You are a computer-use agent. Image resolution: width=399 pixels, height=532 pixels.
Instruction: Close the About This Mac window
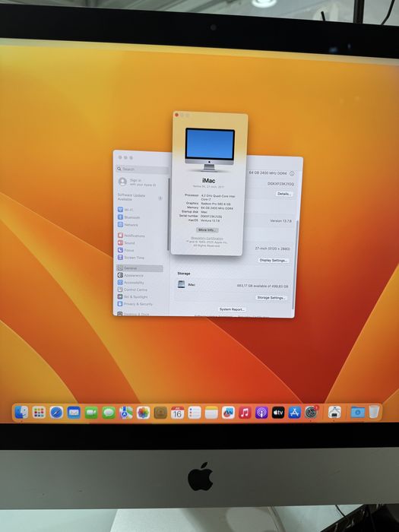[176, 115]
